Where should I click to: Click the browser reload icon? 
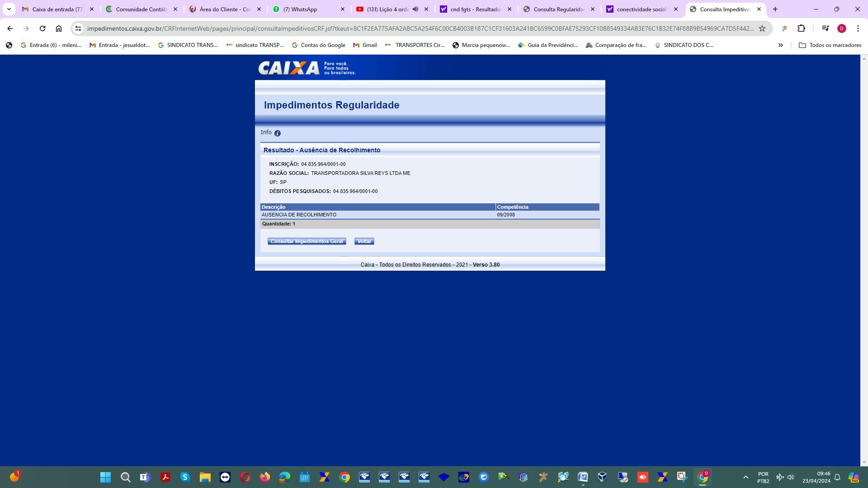pyautogui.click(x=42, y=28)
